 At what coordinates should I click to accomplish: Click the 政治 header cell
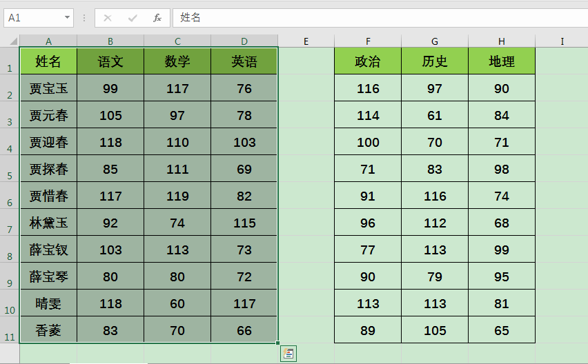pyautogui.click(x=368, y=61)
